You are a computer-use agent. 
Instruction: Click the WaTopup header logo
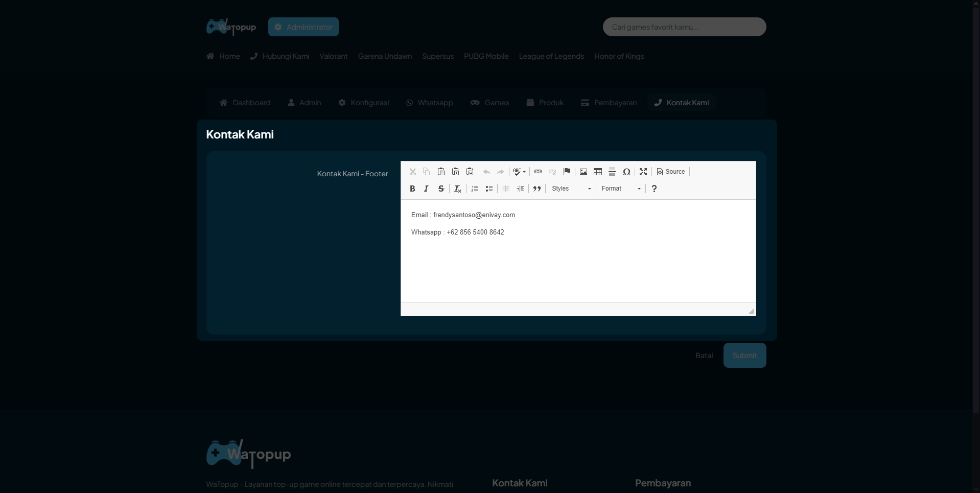[x=231, y=27]
